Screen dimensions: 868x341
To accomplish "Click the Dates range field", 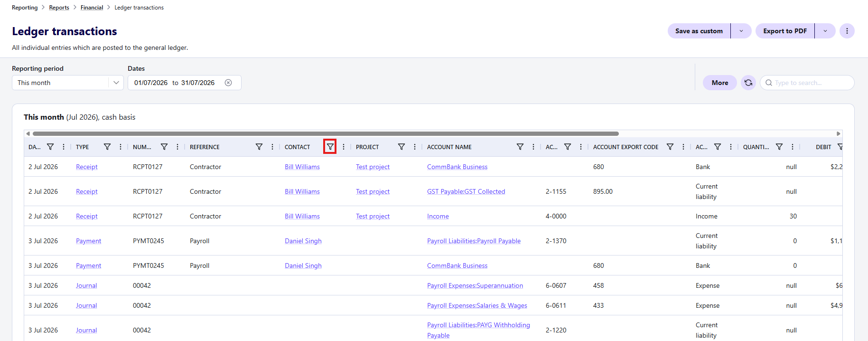I will tap(185, 83).
